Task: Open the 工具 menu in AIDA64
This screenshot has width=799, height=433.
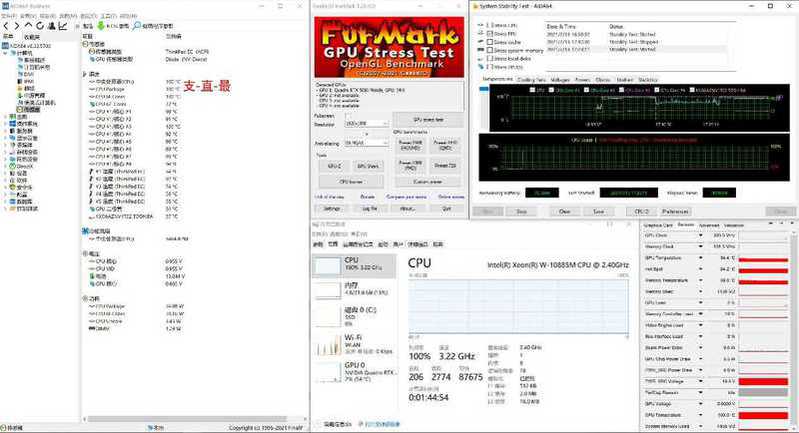Action: tap(108, 16)
